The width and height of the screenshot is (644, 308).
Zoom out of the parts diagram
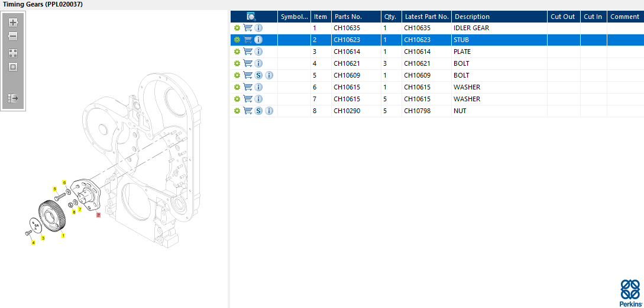[13, 37]
